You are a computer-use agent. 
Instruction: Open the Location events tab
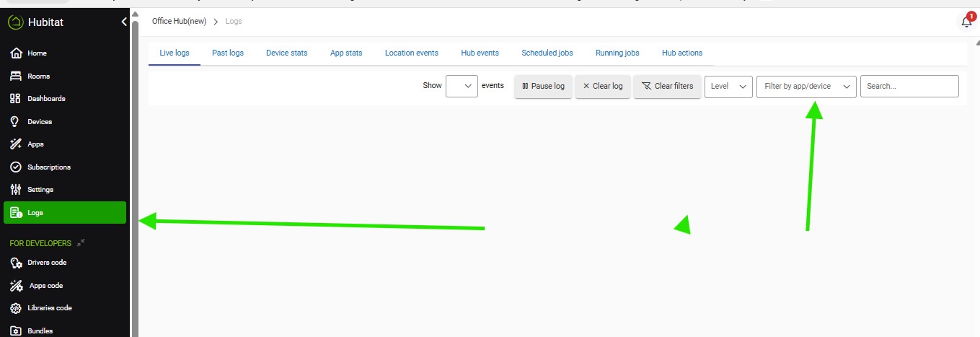[412, 53]
